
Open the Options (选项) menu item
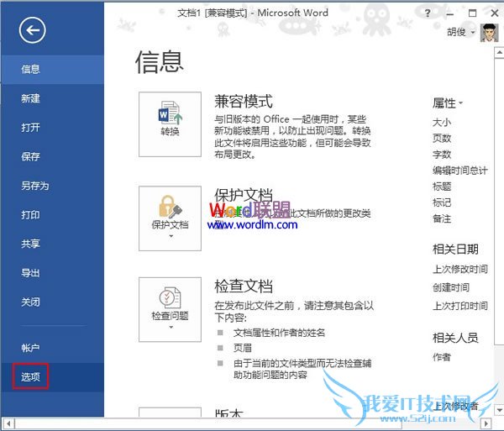[52, 377]
